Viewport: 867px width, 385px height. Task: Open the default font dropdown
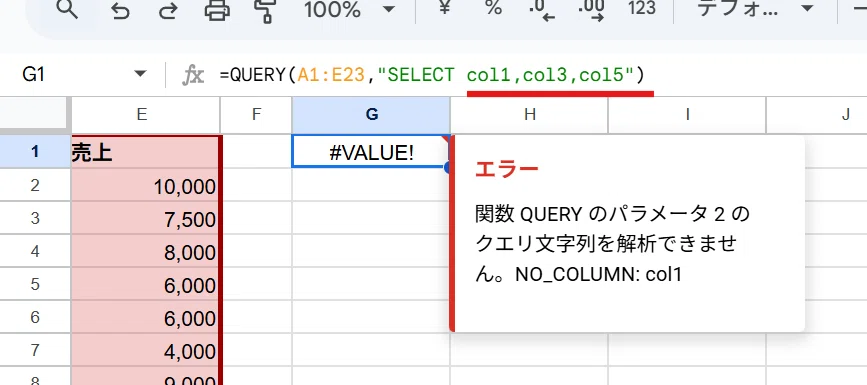(755, 8)
